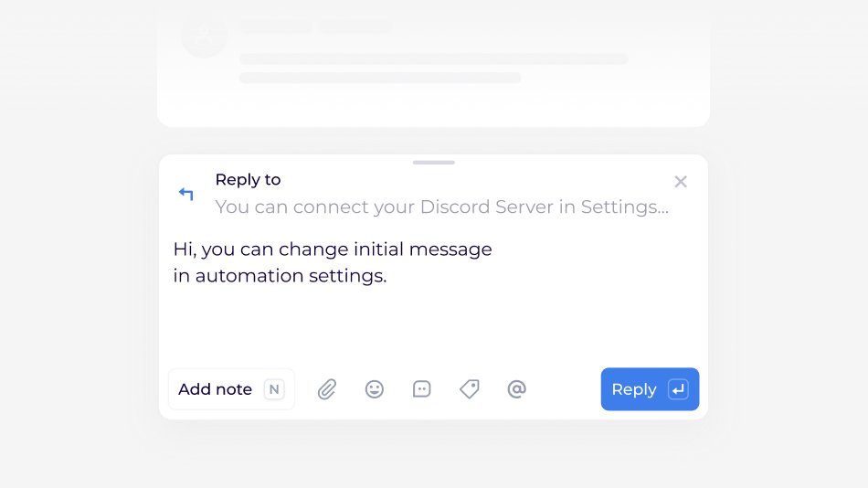Grab the composer drag handle bar

point(433,163)
